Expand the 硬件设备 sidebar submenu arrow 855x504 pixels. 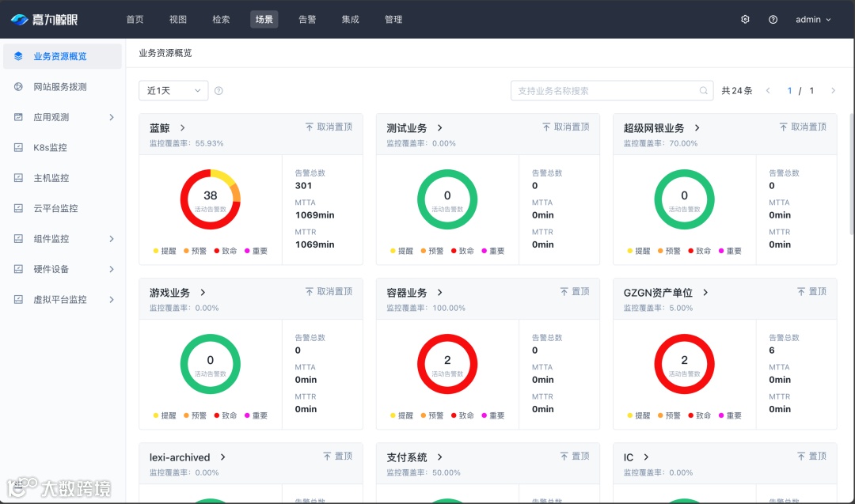(112, 269)
